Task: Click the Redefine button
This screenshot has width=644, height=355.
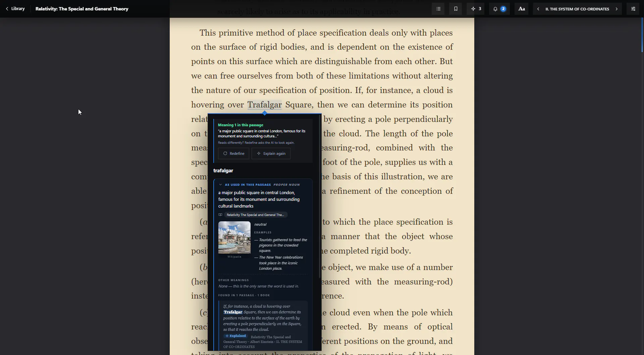Action: point(234,153)
